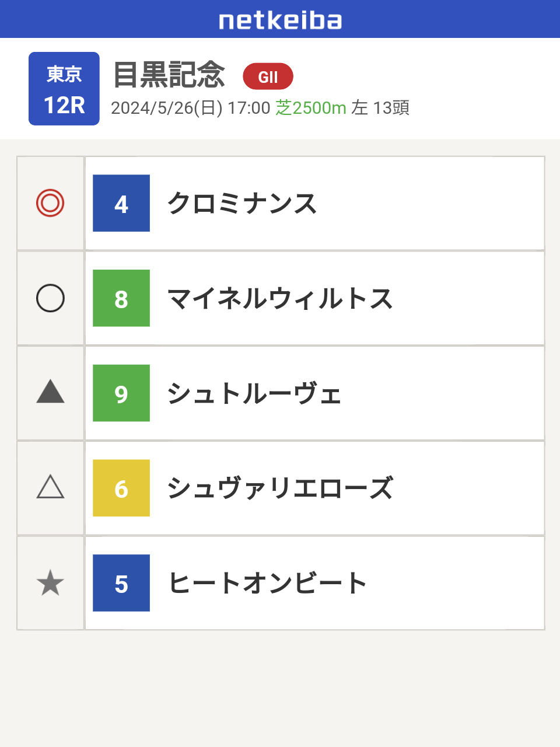
Task: Click the single circle mark for マイネルウィルトス
Action: [x=50, y=298]
